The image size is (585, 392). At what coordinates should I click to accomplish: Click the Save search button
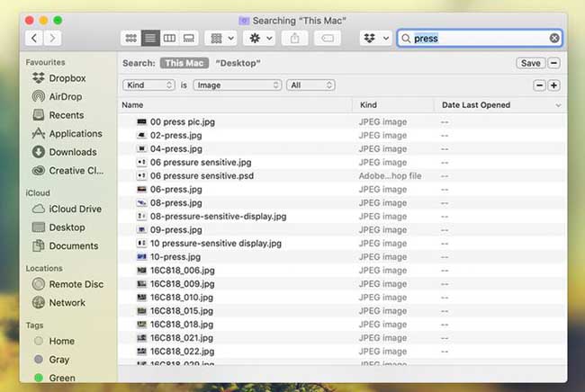pyautogui.click(x=530, y=63)
